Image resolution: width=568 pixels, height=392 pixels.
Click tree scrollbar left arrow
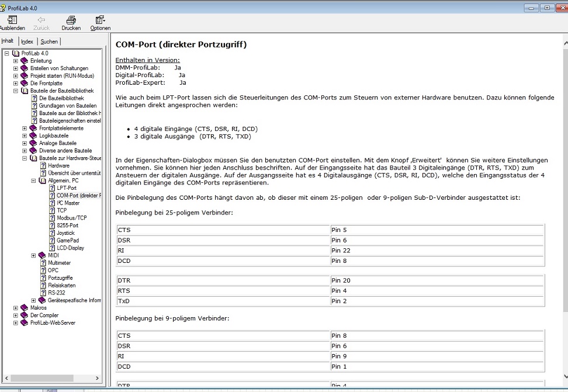[6, 378]
